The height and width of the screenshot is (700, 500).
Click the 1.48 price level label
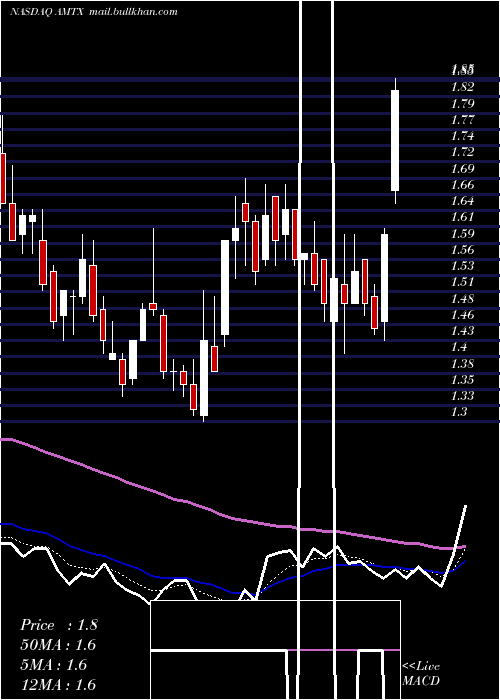coord(462,299)
